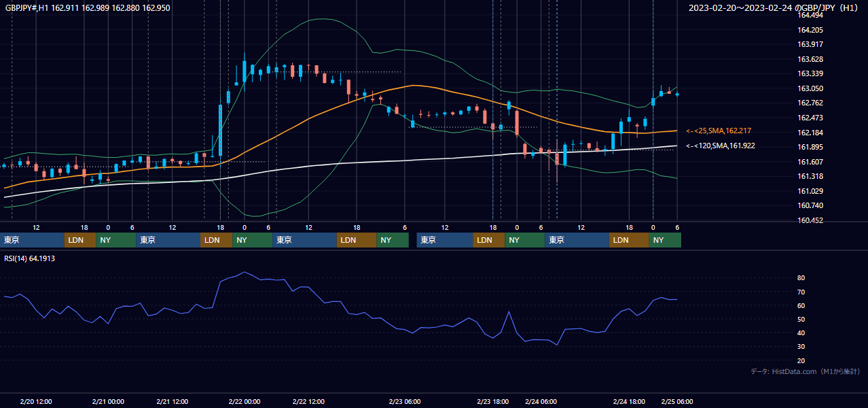Select the 160.740 price axis label
Screen dimensions: 868x408
coord(810,205)
